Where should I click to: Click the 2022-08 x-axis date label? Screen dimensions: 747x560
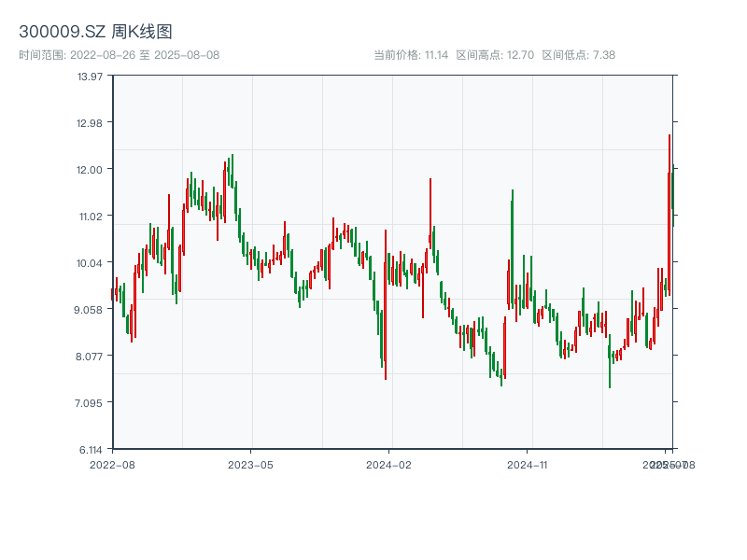pyautogui.click(x=112, y=464)
